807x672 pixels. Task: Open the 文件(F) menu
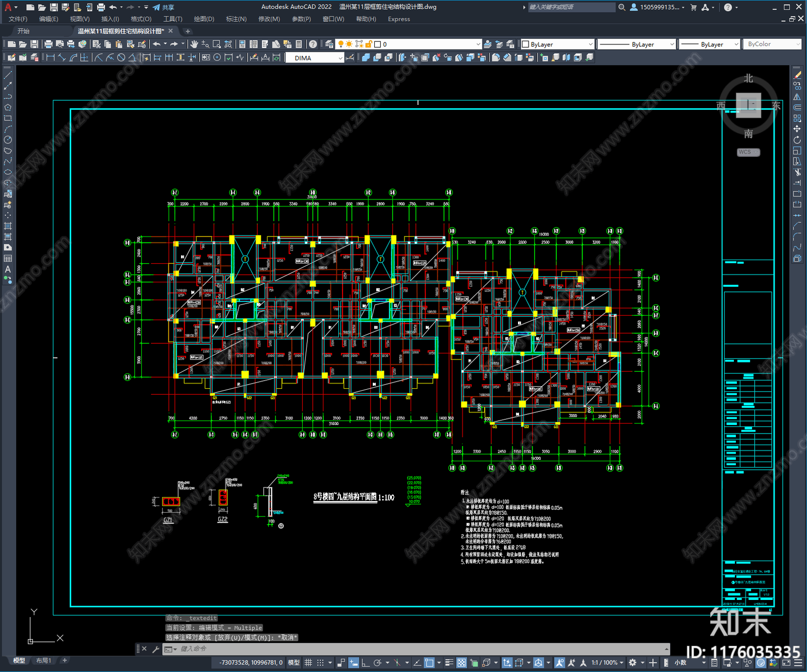(18, 19)
